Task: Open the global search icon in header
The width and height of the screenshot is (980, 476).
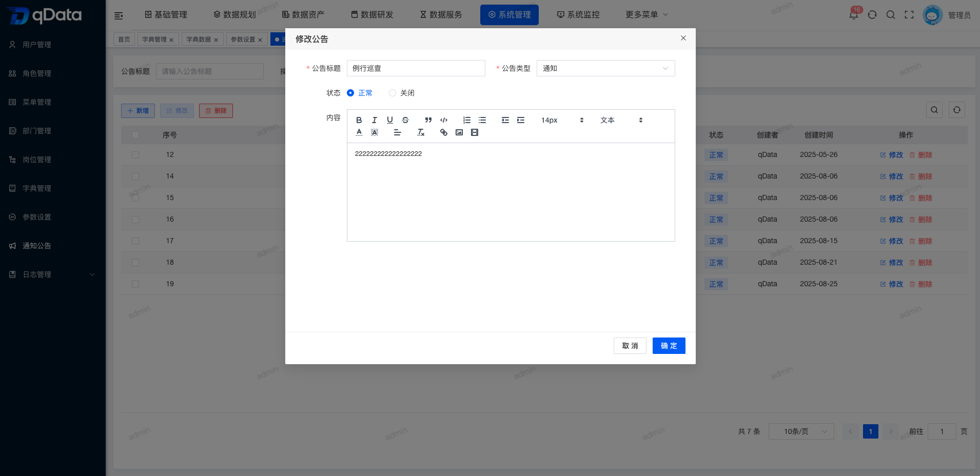Action: 891,15
